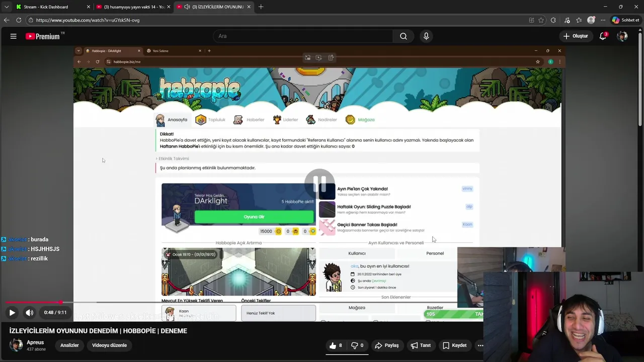The height and width of the screenshot is (362, 644).
Task: Switch to the husamyuyu yayın vakti tab
Action: pyautogui.click(x=133, y=7)
